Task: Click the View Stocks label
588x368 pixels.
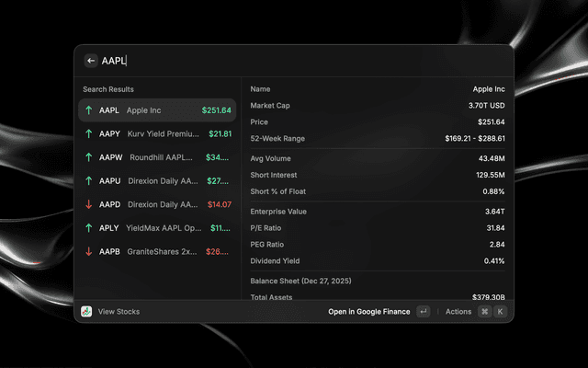Action: (x=119, y=312)
